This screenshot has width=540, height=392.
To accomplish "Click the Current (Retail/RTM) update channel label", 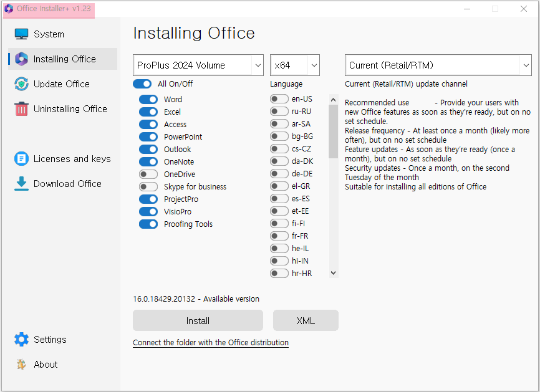I will 406,84.
